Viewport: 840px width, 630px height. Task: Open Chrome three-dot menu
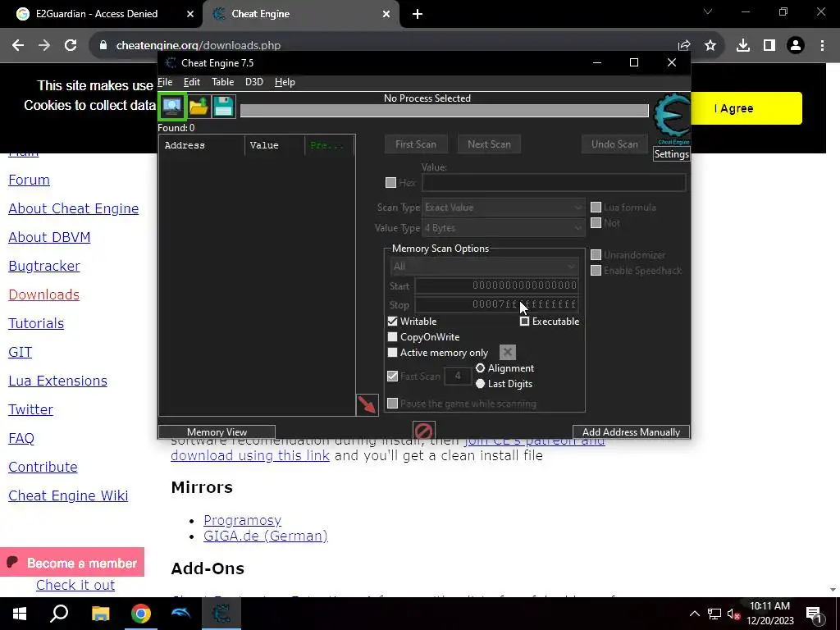point(822,46)
